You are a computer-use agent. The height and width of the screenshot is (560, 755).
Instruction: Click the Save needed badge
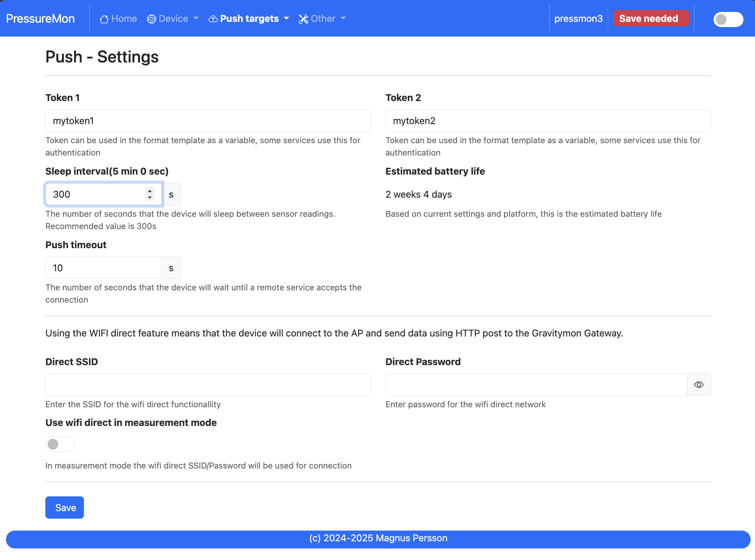pos(650,19)
